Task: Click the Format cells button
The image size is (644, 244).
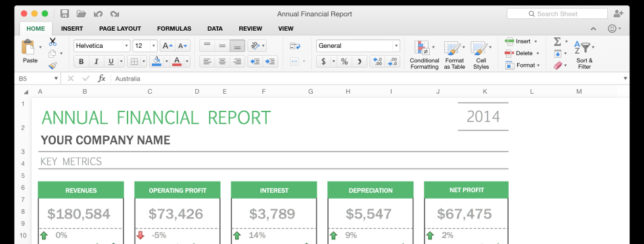Action: pos(522,65)
